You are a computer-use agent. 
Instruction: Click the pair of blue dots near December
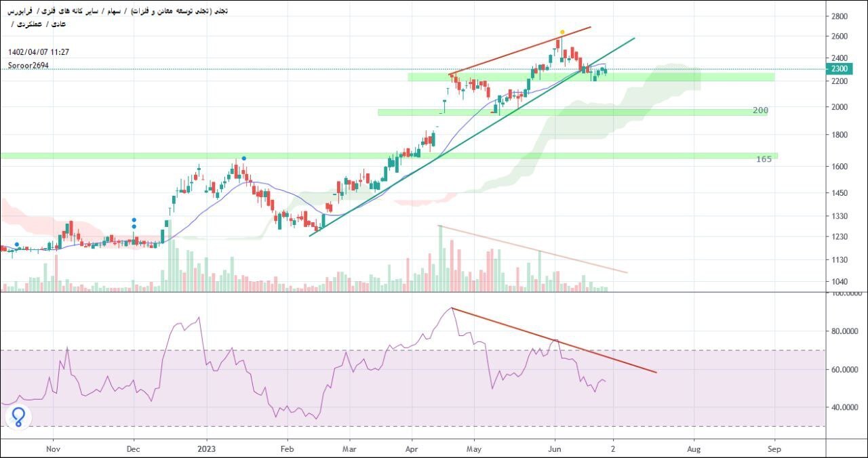pyautogui.click(x=134, y=223)
